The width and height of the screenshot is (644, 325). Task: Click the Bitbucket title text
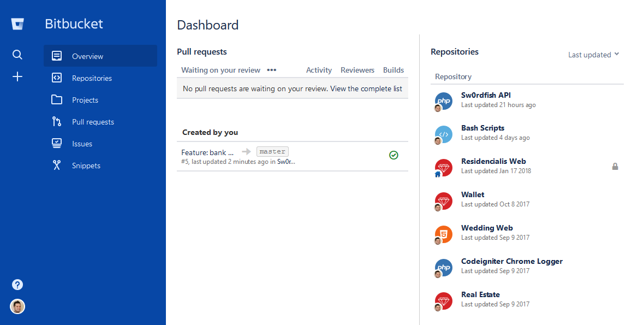74,24
